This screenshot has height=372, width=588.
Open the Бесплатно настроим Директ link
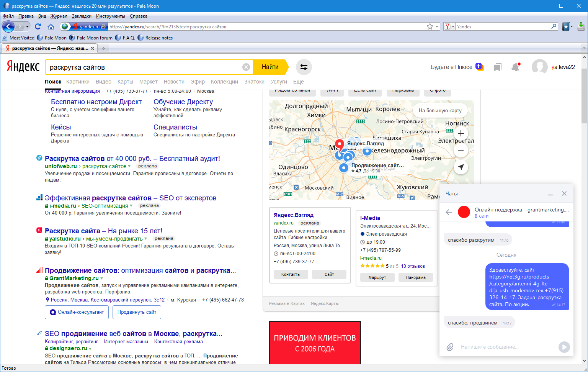click(x=96, y=102)
